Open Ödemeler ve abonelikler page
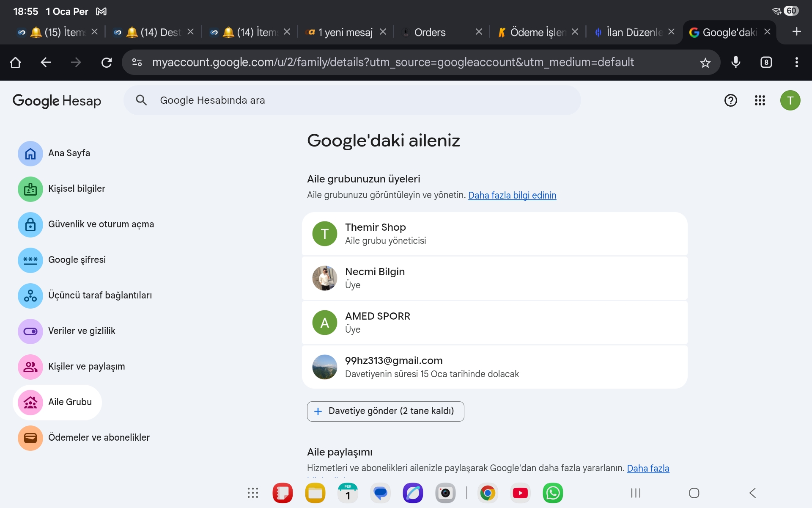 click(84, 438)
